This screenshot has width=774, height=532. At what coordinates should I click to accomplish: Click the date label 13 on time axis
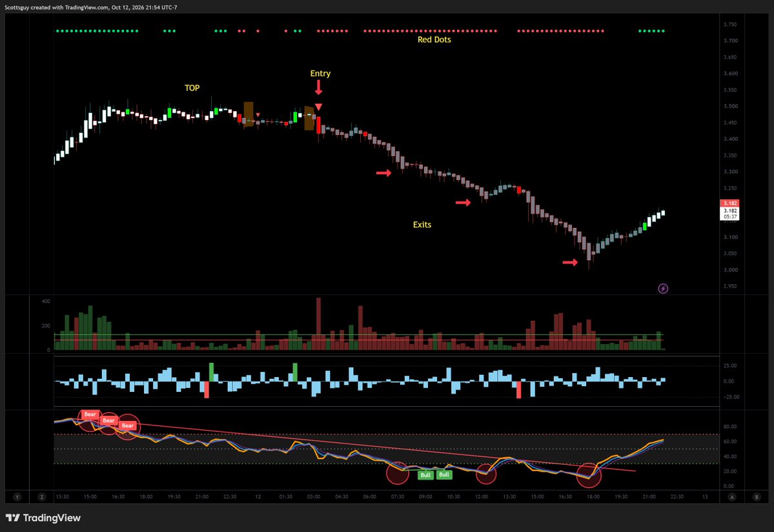click(x=705, y=497)
